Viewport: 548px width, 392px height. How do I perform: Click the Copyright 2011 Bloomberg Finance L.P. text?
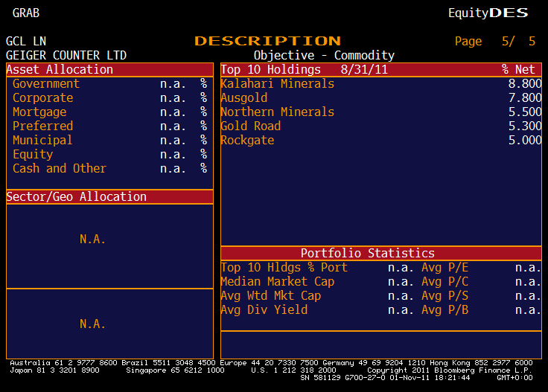pos(450,370)
